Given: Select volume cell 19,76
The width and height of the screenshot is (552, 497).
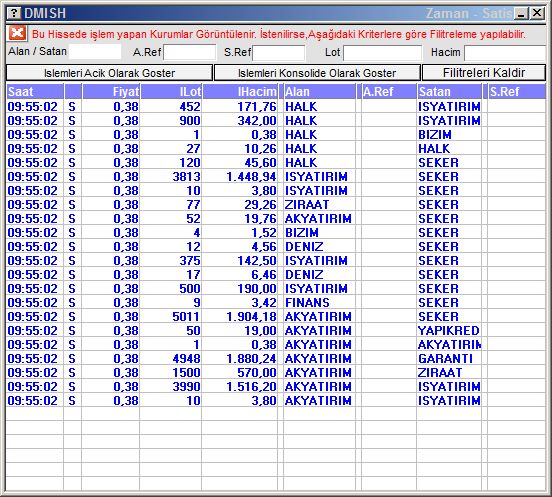Looking at the screenshot, I should click(x=261, y=219).
